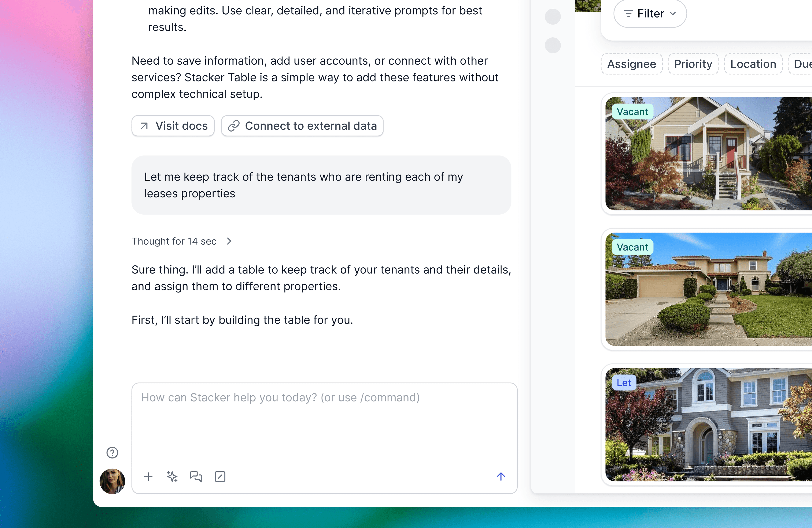The image size is (812, 528).
Task: Open the help question mark icon
Action: (x=112, y=453)
